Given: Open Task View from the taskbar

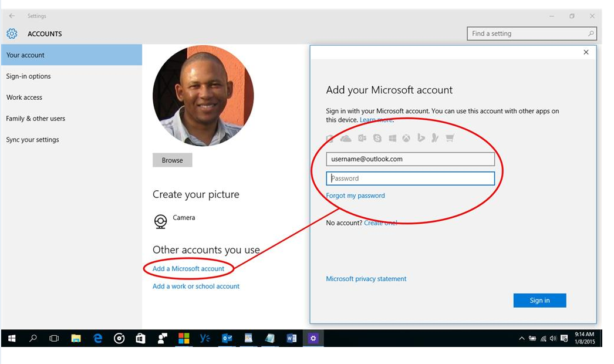Looking at the screenshot, I should click(54, 338).
